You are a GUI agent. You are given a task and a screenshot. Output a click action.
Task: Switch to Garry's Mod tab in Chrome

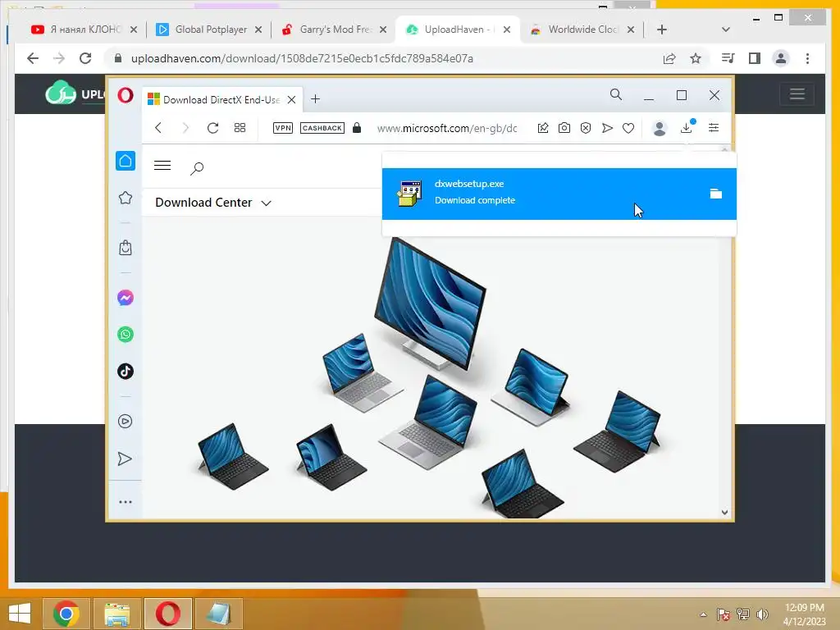[x=335, y=30]
